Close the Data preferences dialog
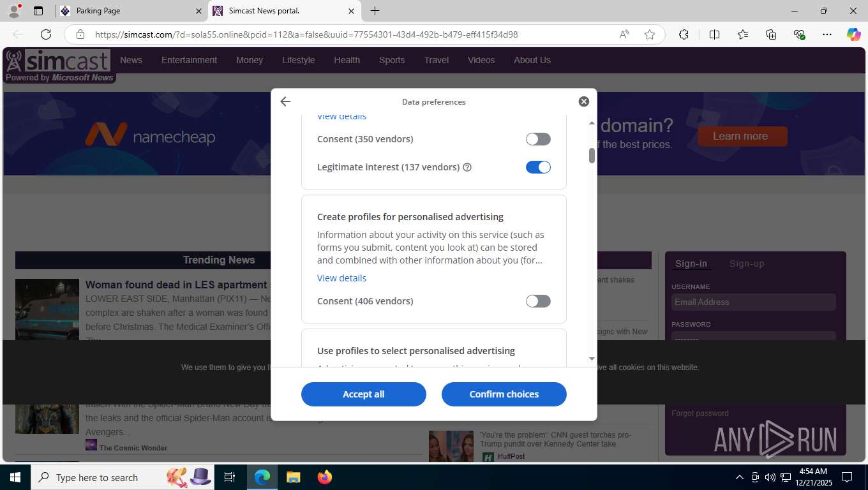The height and width of the screenshot is (490, 868). click(x=583, y=101)
